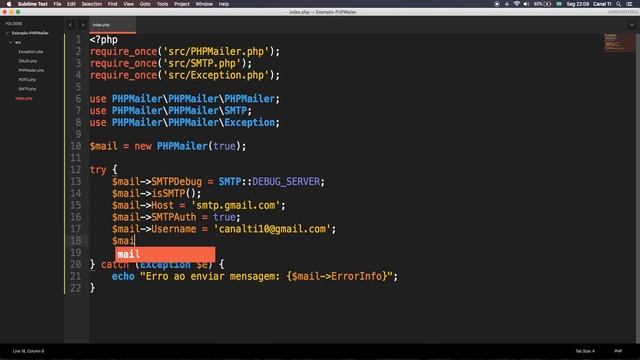Open the Goto menu
640x360 pixels.
[145, 4]
